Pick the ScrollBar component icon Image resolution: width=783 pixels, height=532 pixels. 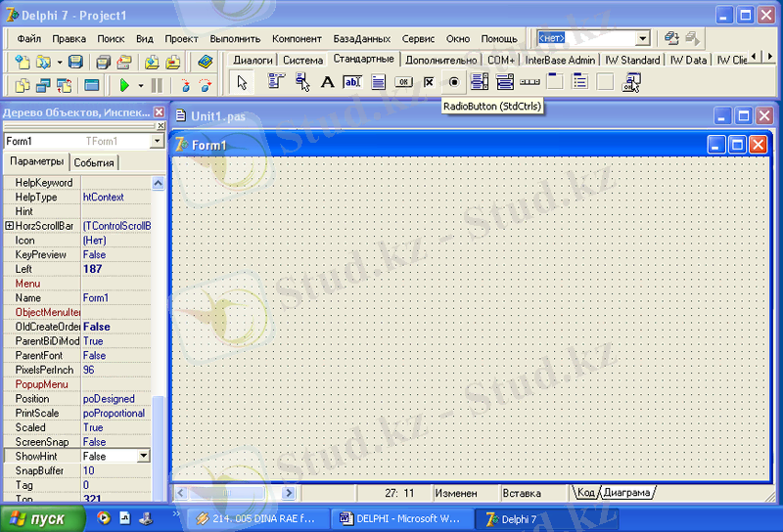530,81
